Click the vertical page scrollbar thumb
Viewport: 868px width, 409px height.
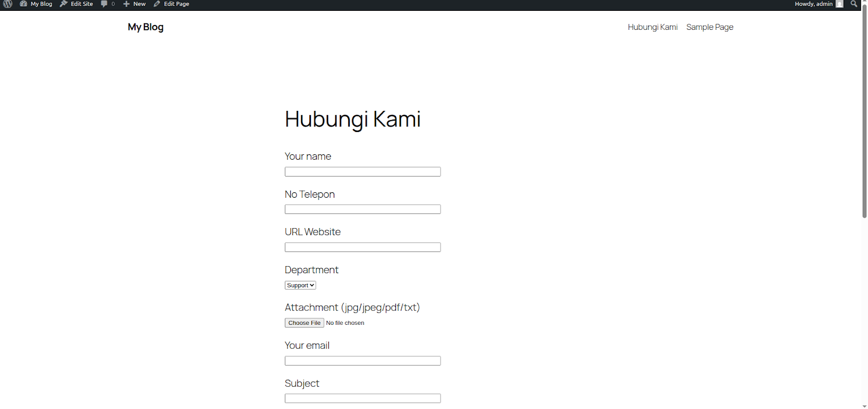point(864,114)
